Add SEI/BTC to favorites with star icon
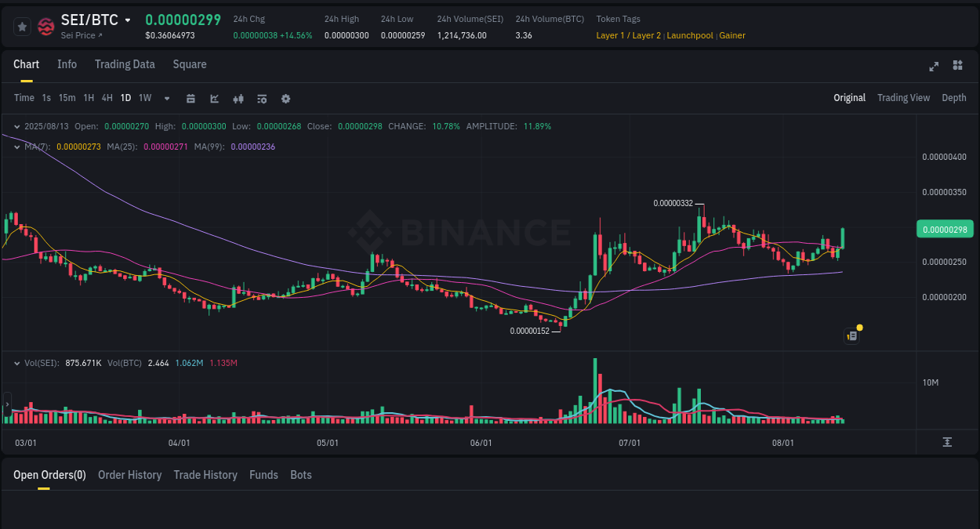 point(22,27)
